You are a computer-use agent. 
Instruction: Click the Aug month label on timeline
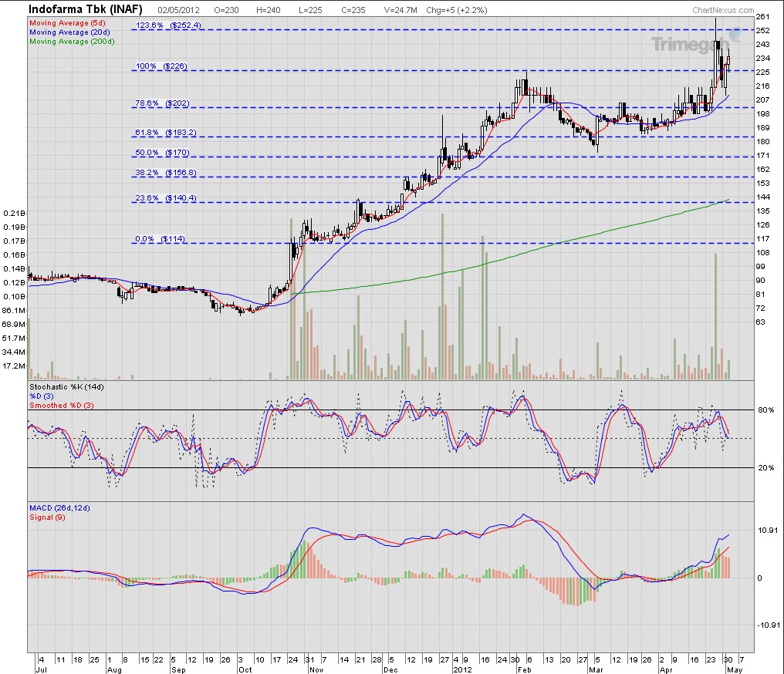coord(114,669)
